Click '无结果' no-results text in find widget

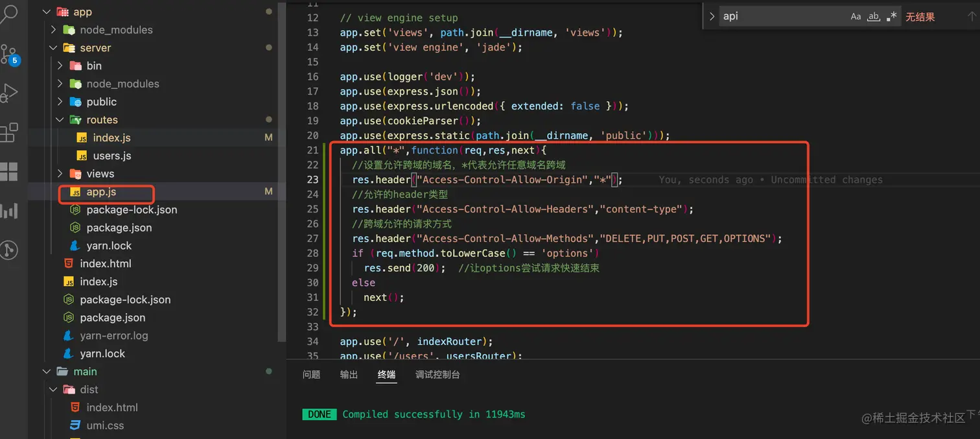pyautogui.click(x=920, y=17)
